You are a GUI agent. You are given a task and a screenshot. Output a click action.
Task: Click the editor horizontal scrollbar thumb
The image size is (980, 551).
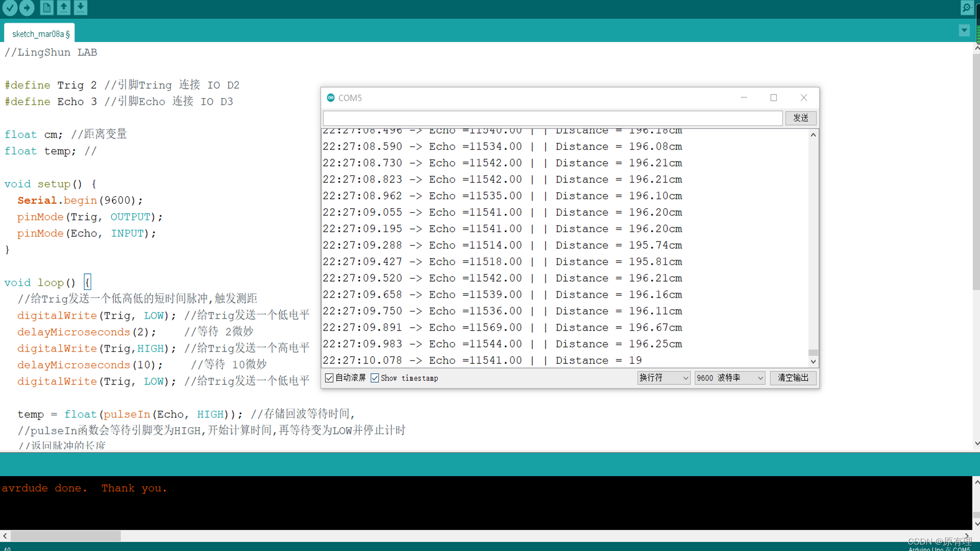tap(66, 536)
